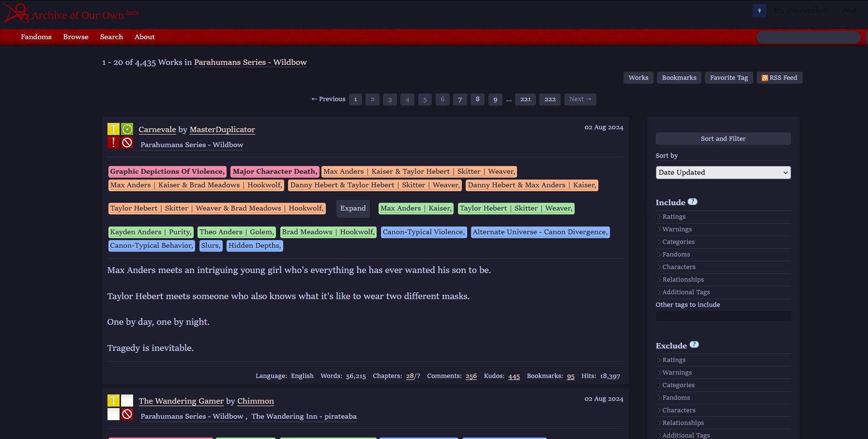Open the About menu
The image size is (868, 439).
click(145, 37)
